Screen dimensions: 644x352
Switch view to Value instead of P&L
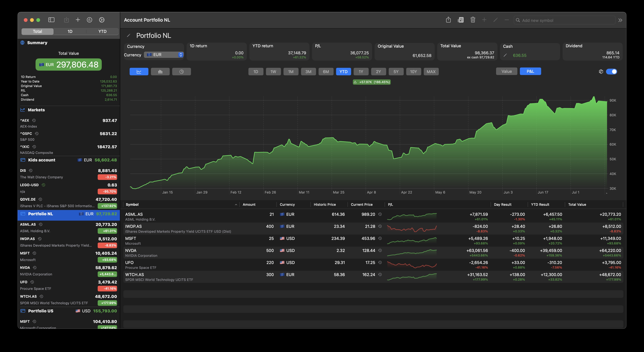[x=507, y=71]
